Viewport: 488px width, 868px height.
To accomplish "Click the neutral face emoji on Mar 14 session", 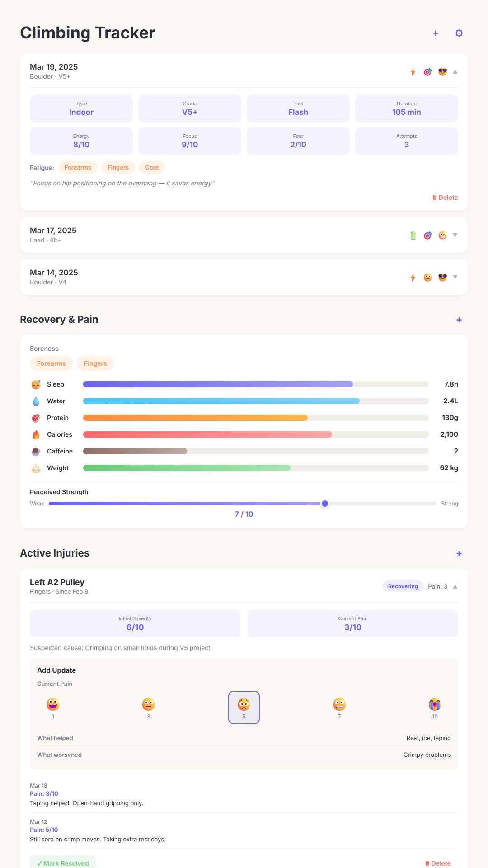I will (x=428, y=278).
